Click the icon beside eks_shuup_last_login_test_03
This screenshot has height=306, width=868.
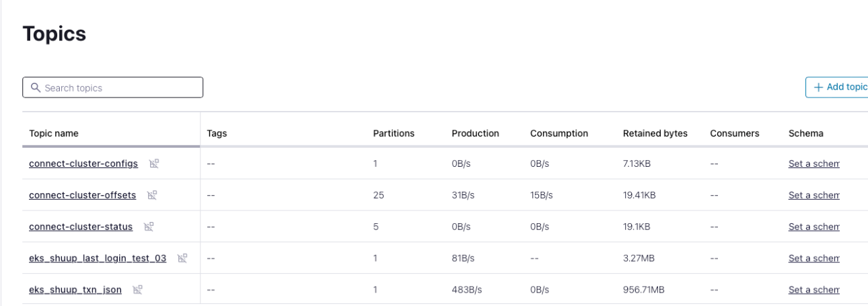pyautogui.click(x=182, y=258)
